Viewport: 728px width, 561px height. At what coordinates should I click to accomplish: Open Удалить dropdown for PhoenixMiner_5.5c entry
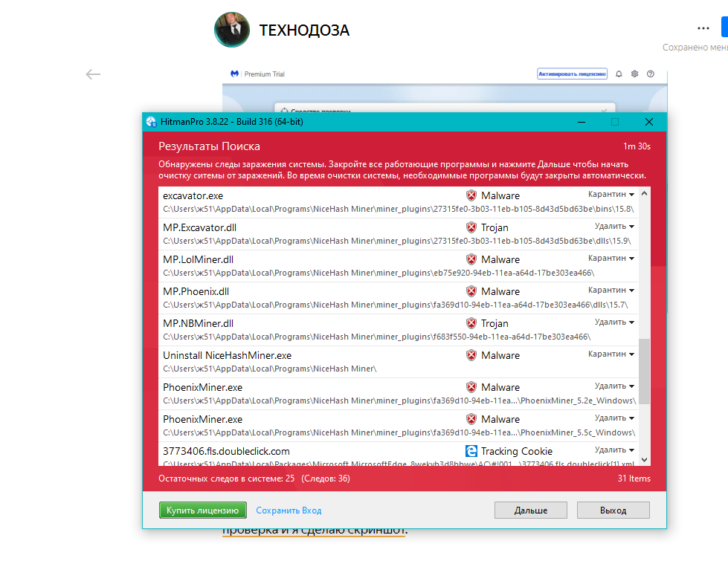[614, 418]
